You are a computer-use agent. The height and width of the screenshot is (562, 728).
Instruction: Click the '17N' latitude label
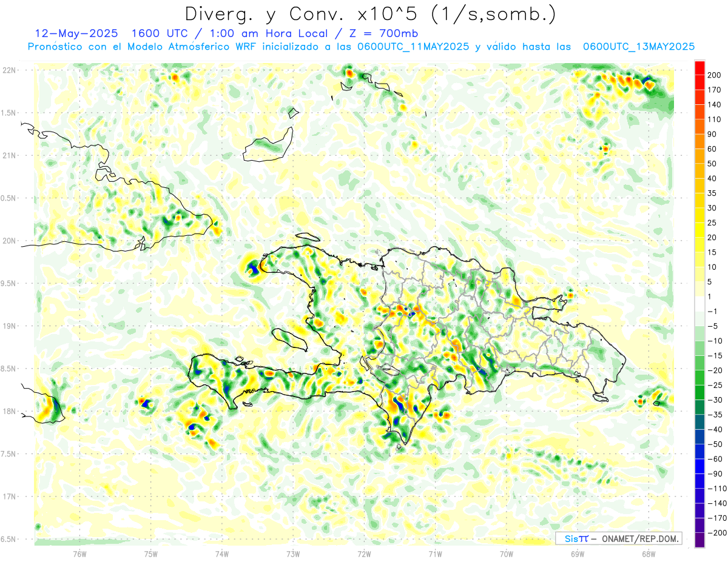[10, 497]
